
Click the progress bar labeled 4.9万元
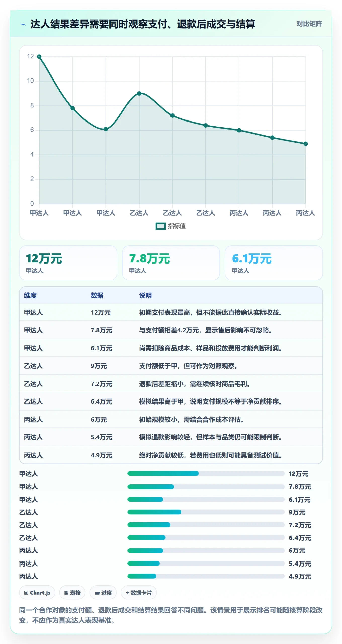[206, 576]
